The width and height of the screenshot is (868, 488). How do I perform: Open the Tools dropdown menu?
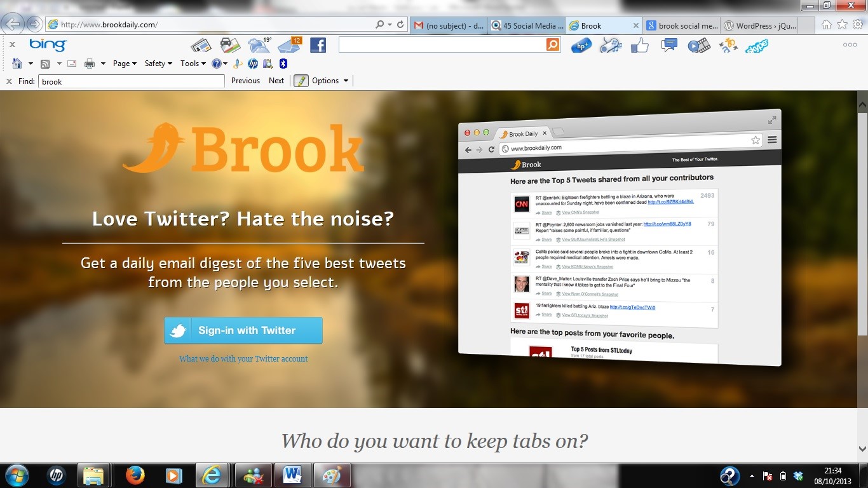[193, 64]
